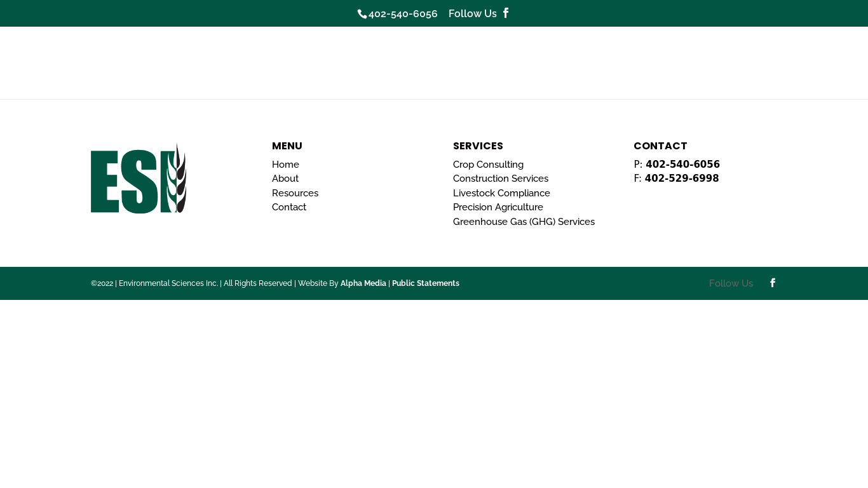Click the SERVICES heading

coord(478,146)
